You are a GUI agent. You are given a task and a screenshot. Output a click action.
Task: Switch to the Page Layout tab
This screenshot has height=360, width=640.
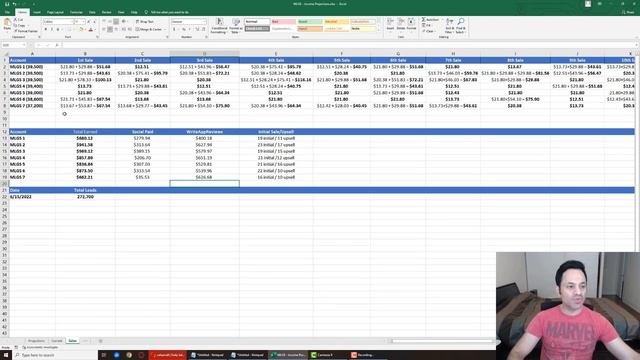click(x=55, y=12)
